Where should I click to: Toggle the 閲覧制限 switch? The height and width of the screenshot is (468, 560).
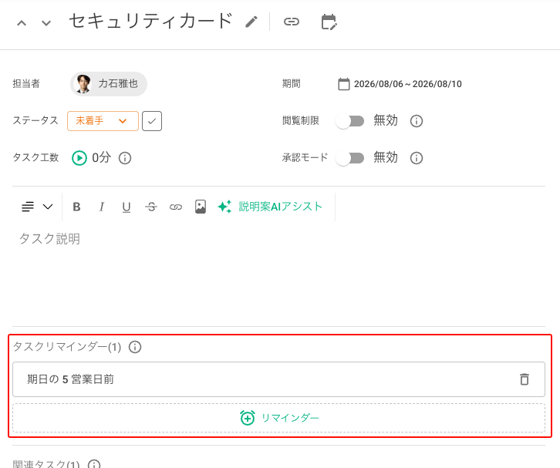[x=350, y=121]
